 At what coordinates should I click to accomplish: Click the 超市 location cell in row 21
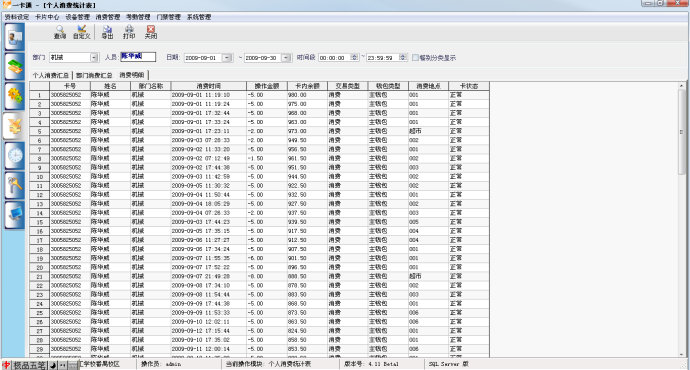(x=429, y=276)
